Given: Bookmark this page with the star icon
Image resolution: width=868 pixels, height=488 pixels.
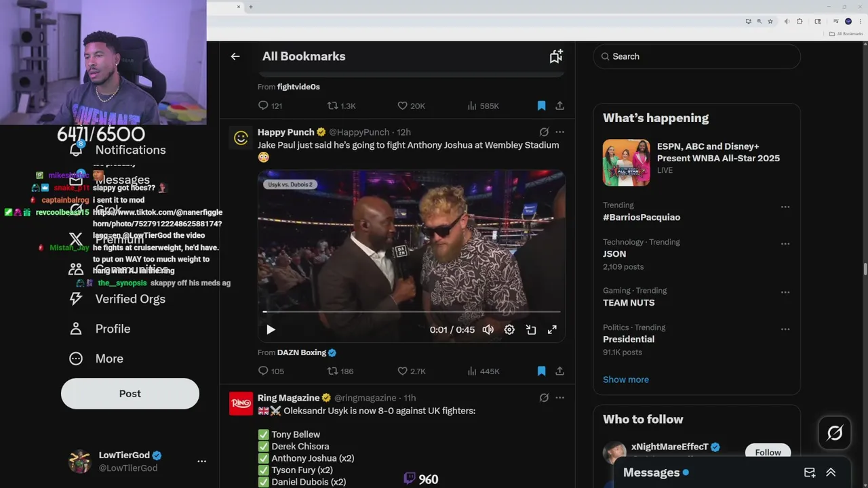Looking at the screenshot, I should pos(770,22).
